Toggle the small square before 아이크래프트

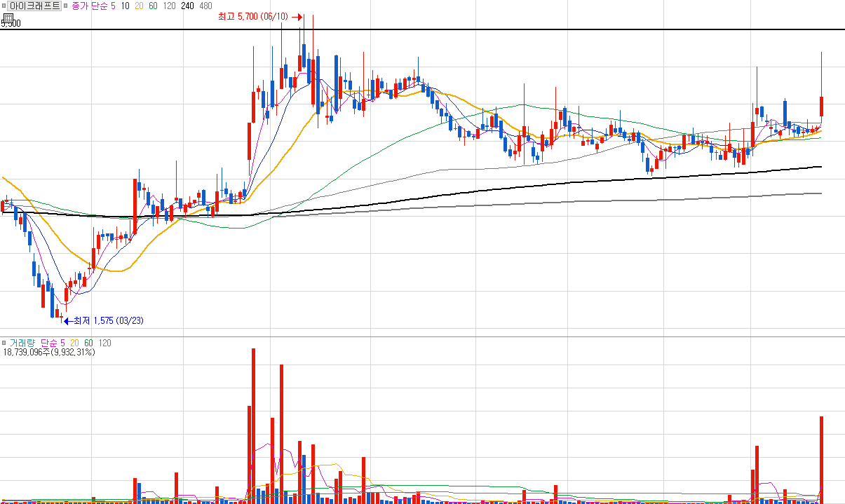[4, 6]
